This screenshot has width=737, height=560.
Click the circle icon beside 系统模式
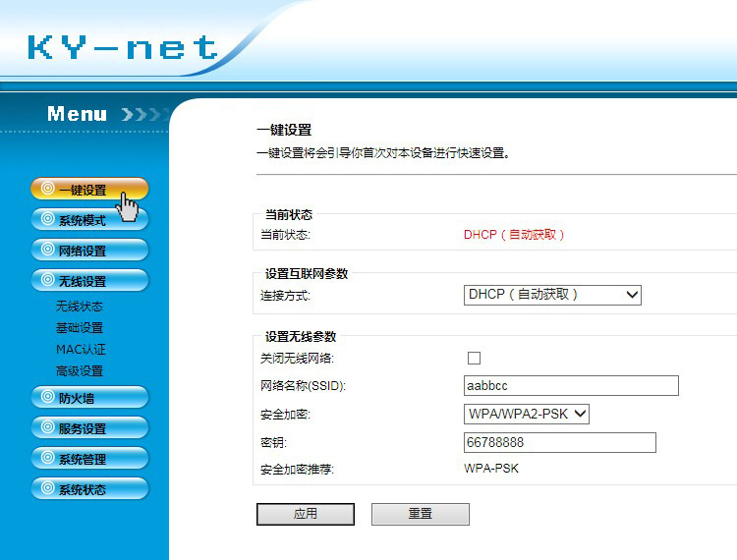click(47, 219)
